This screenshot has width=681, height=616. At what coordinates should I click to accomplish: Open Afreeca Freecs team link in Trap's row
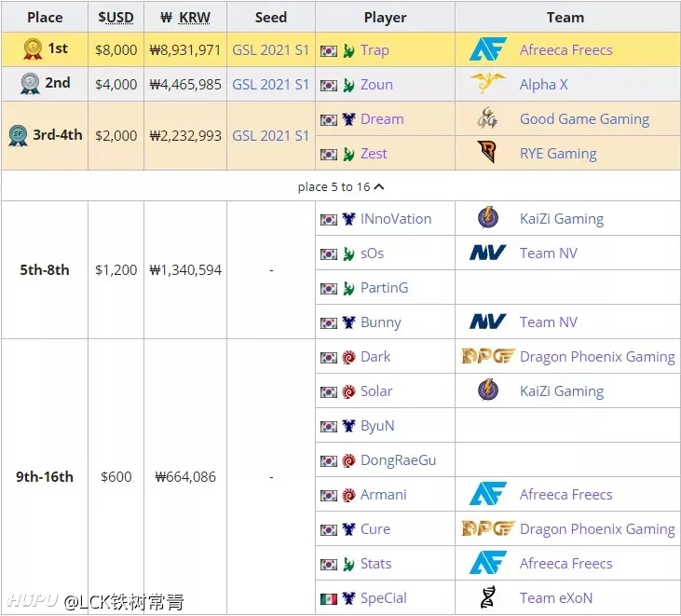(x=565, y=50)
